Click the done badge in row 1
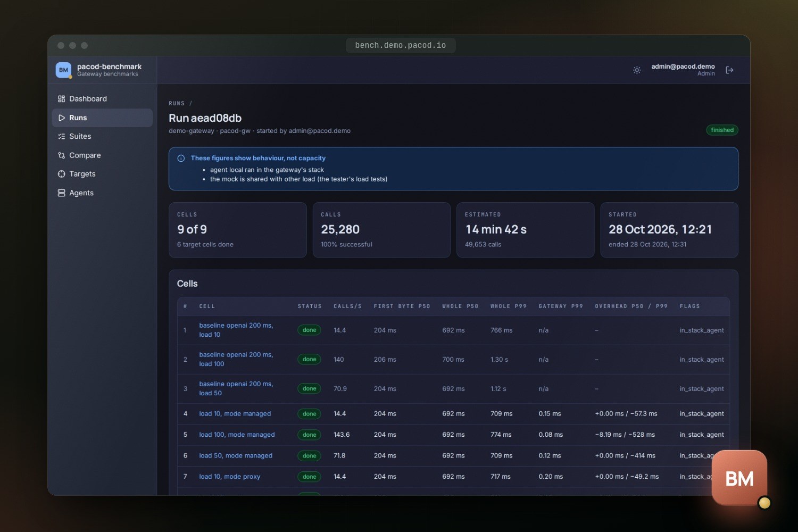This screenshot has height=532, width=798. click(309, 330)
